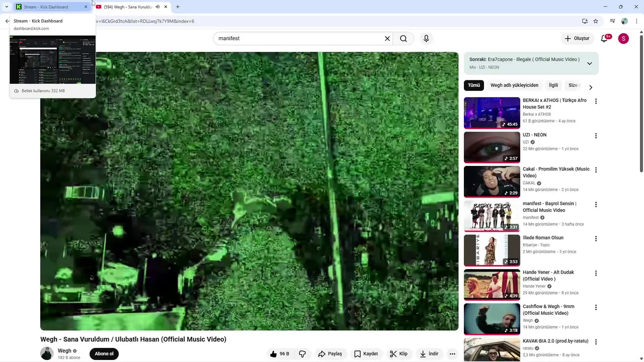This screenshot has height=362, width=644.
Task: Open the İllede Roman Olsun thumbnail
Action: [492, 250]
